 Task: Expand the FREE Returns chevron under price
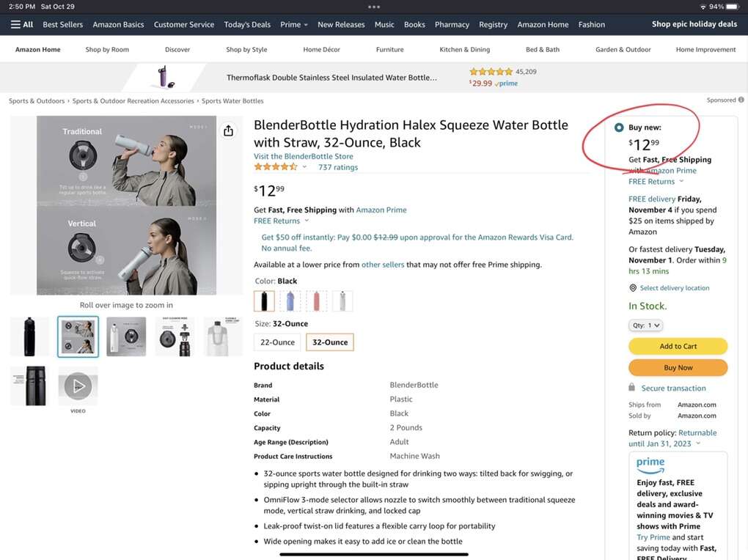(307, 221)
